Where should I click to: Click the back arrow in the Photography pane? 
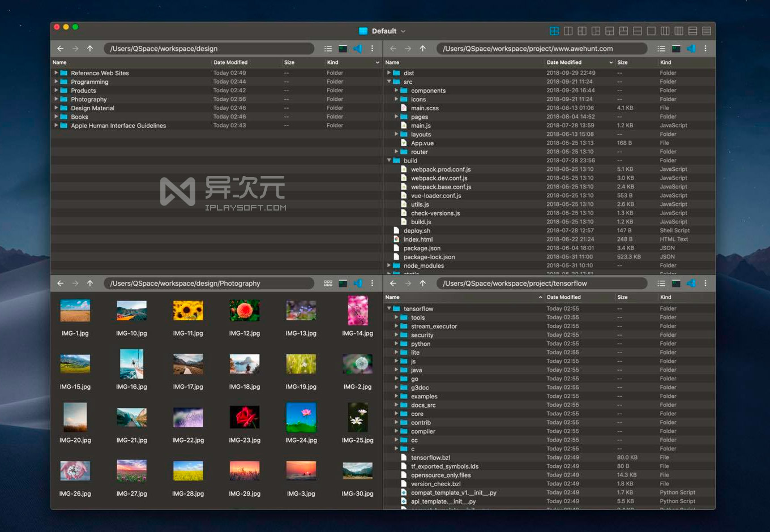pyautogui.click(x=61, y=284)
